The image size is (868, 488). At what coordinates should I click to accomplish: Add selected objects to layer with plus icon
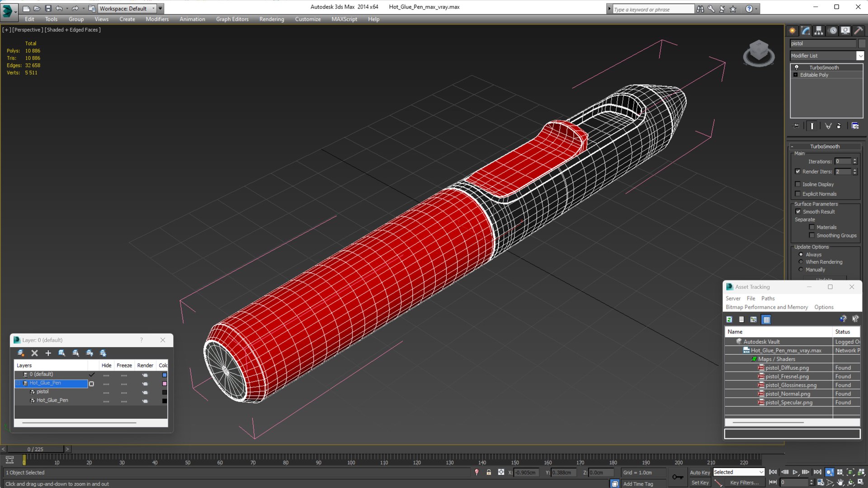click(48, 353)
